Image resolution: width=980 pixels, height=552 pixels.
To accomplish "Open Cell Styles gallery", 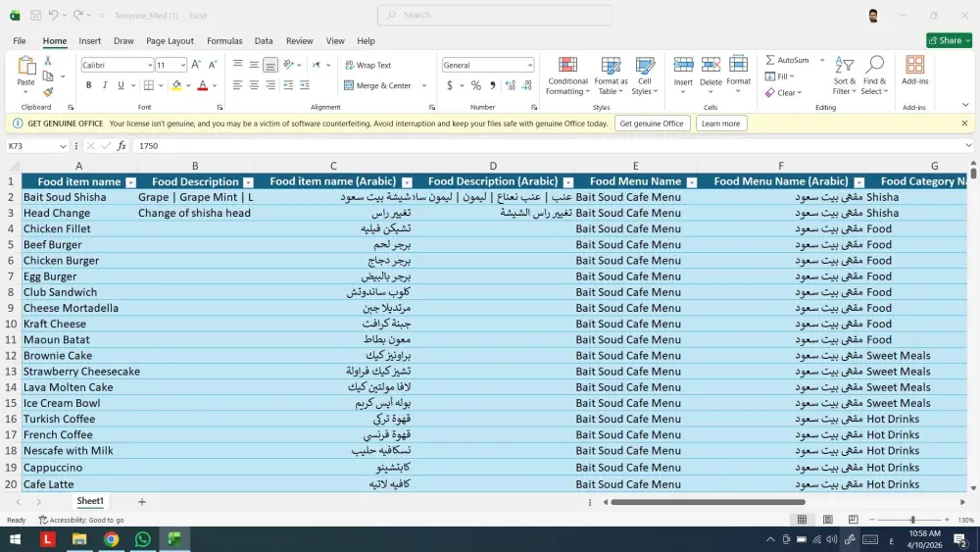I will (645, 75).
